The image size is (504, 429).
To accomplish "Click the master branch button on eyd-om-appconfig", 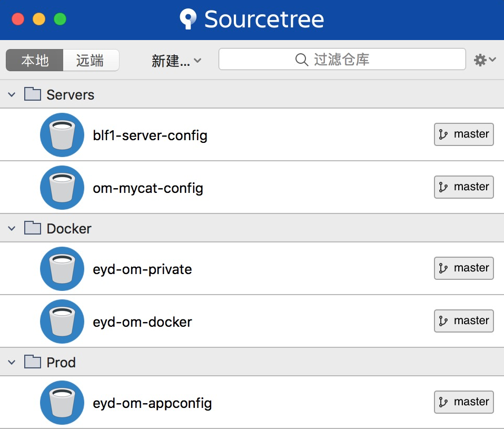I will pyautogui.click(x=463, y=402).
